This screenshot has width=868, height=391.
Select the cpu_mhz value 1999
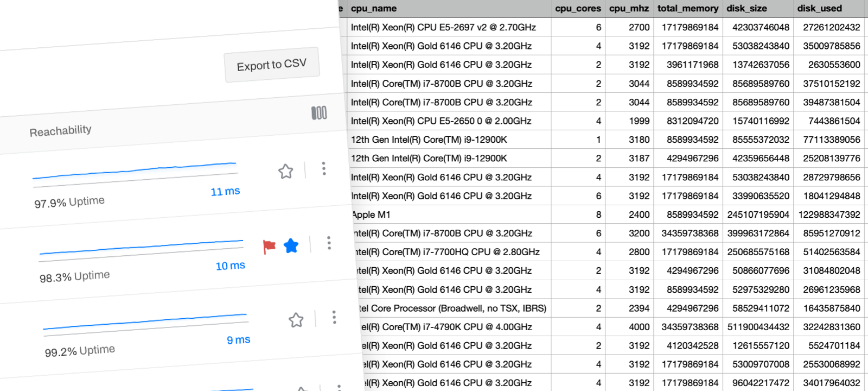click(639, 121)
